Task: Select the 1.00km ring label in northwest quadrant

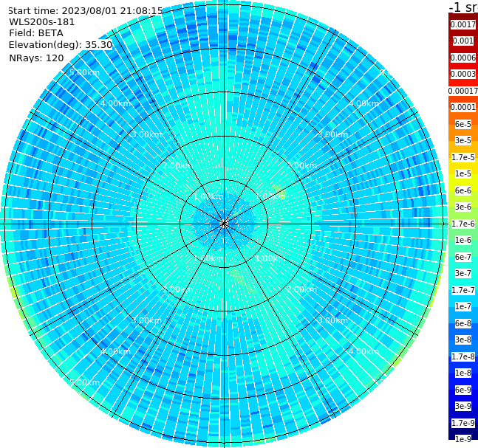Action: pyautogui.click(x=209, y=196)
